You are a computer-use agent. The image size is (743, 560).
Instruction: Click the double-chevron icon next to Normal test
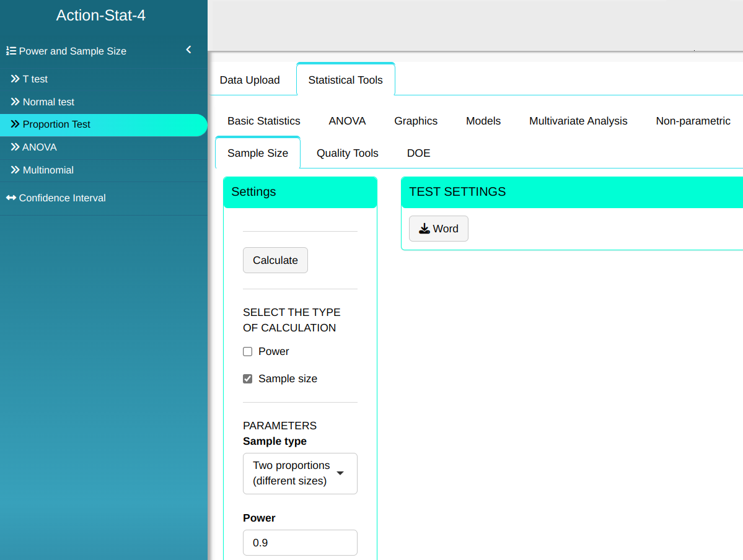tap(15, 102)
